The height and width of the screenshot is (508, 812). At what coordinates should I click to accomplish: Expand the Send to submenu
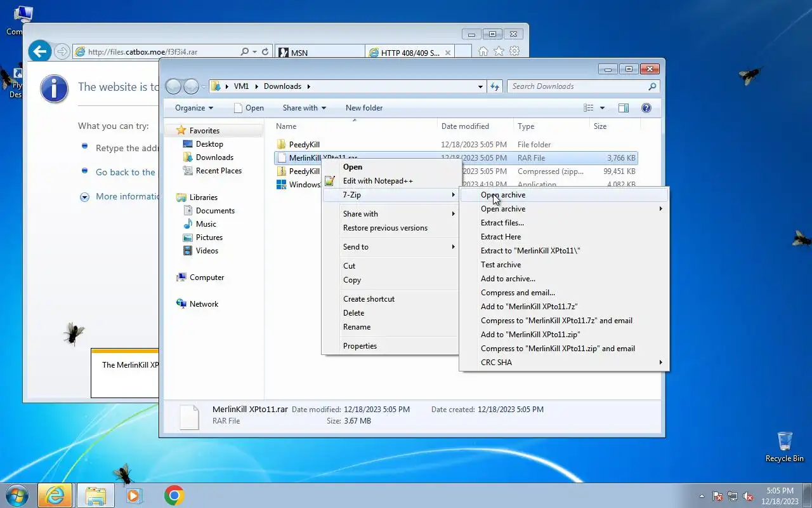tap(390, 247)
